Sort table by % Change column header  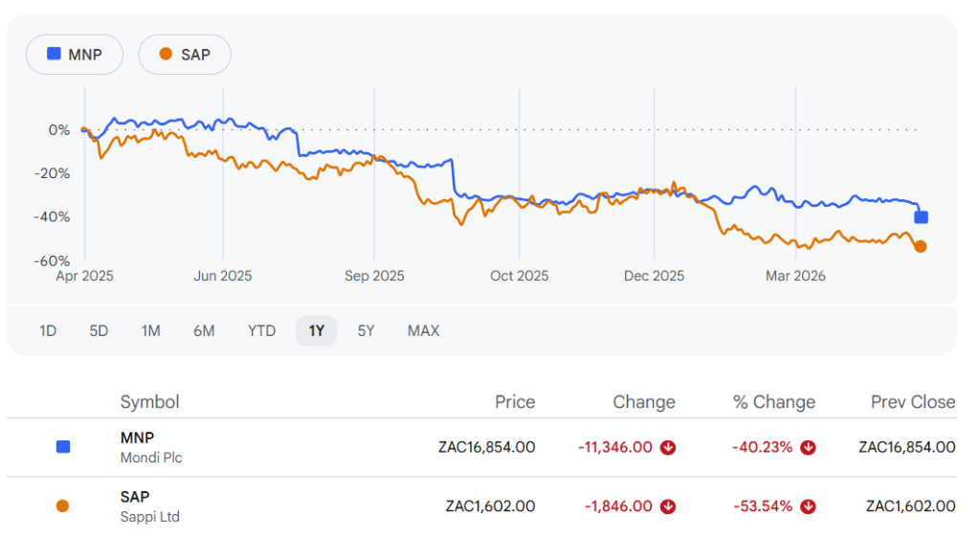pos(774,402)
